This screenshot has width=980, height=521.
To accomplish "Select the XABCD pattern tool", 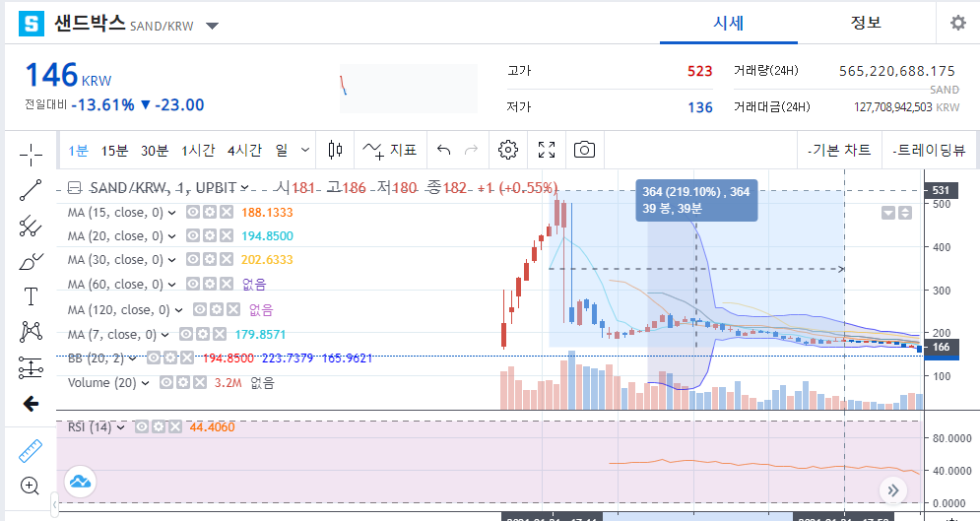I will point(31,332).
